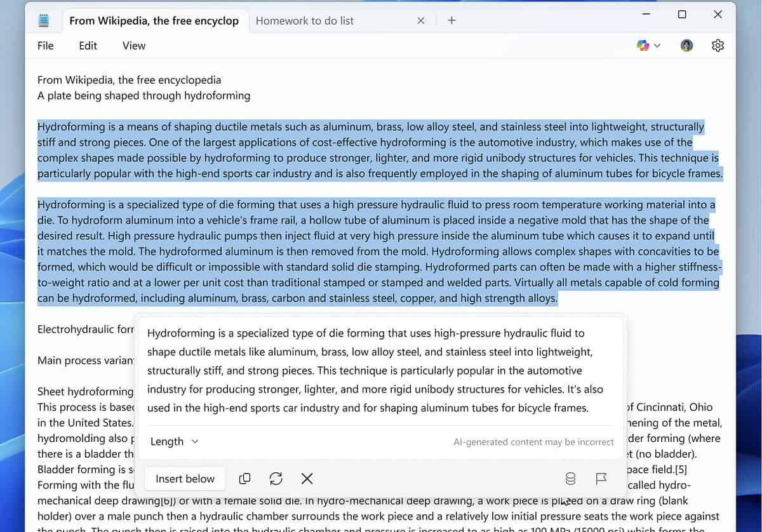Click the Notepad app icon in title bar

pos(43,21)
